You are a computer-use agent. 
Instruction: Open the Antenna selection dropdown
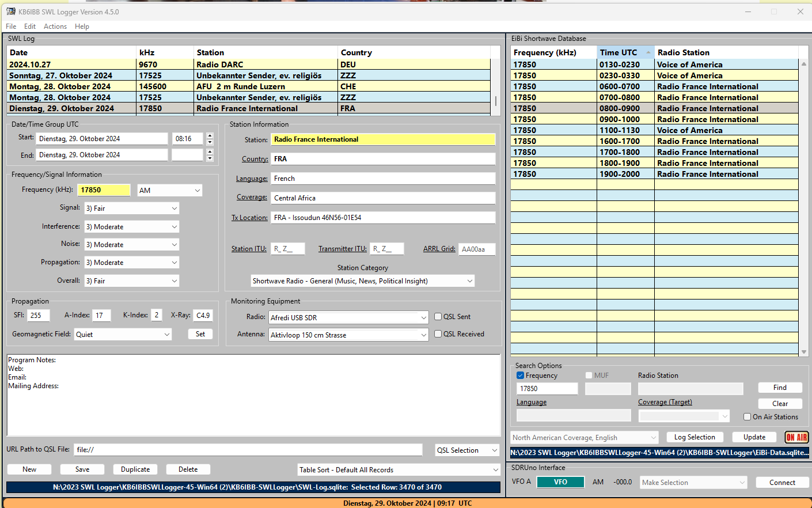pyautogui.click(x=424, y=335)
